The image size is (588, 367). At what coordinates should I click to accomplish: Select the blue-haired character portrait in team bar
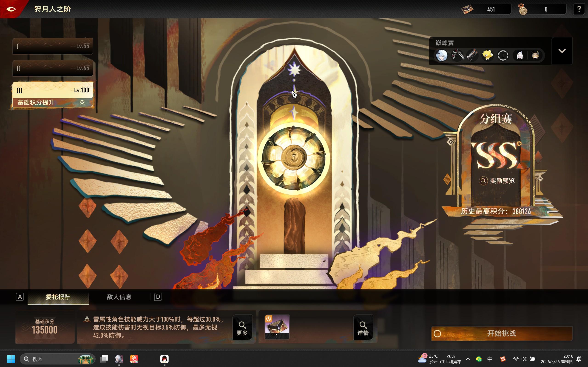(x=442, y=55)
